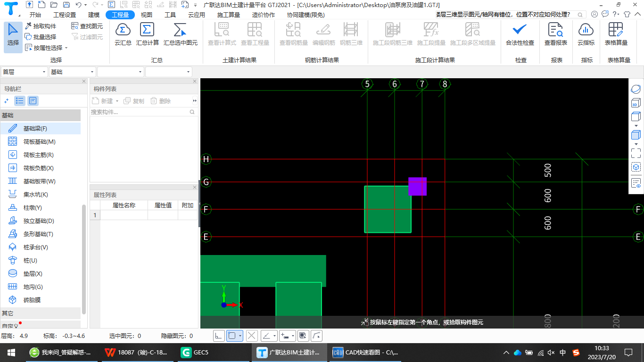This screenshot has height=362, width=644.
Task: Open the empty third selector dropdown
Action: pos(121,72)
